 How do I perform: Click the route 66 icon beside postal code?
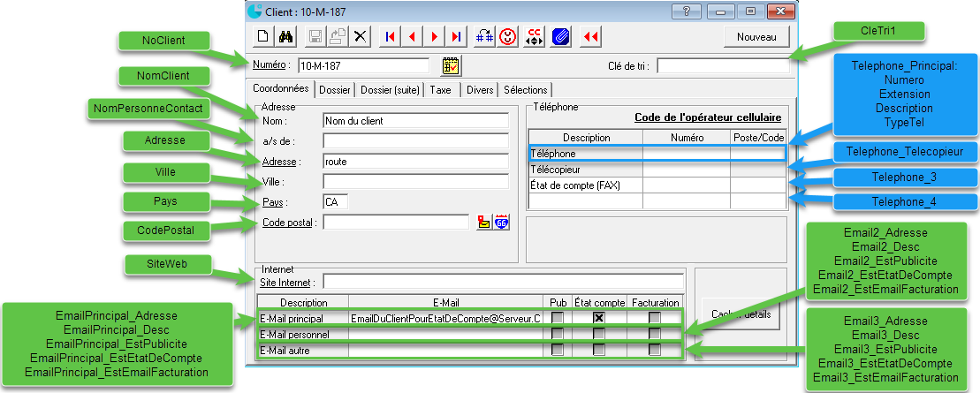502,223
